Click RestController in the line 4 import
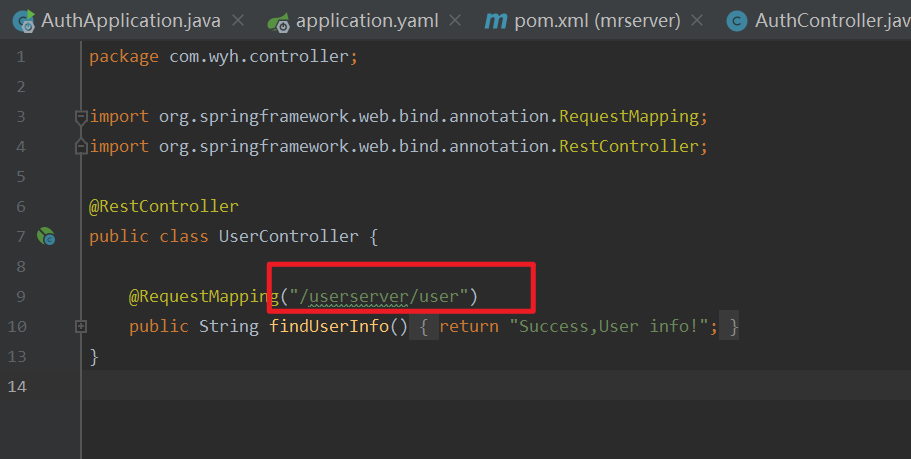The image size is (911, 459). click(629, 146)
